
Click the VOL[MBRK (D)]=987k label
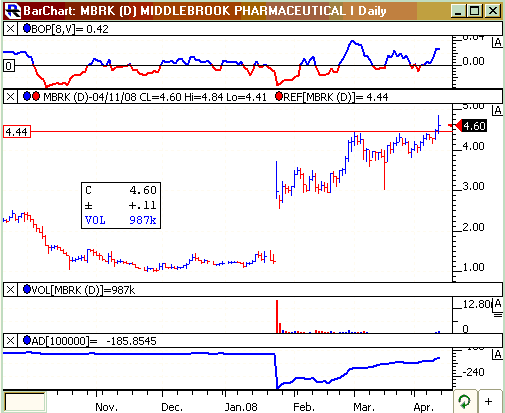pyautogui.click(x=83, y=290)
